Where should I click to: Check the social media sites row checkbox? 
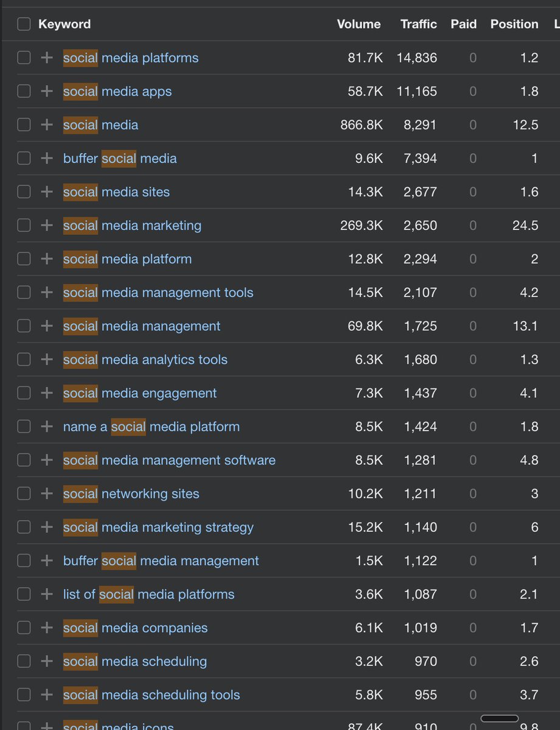point(24,192)
